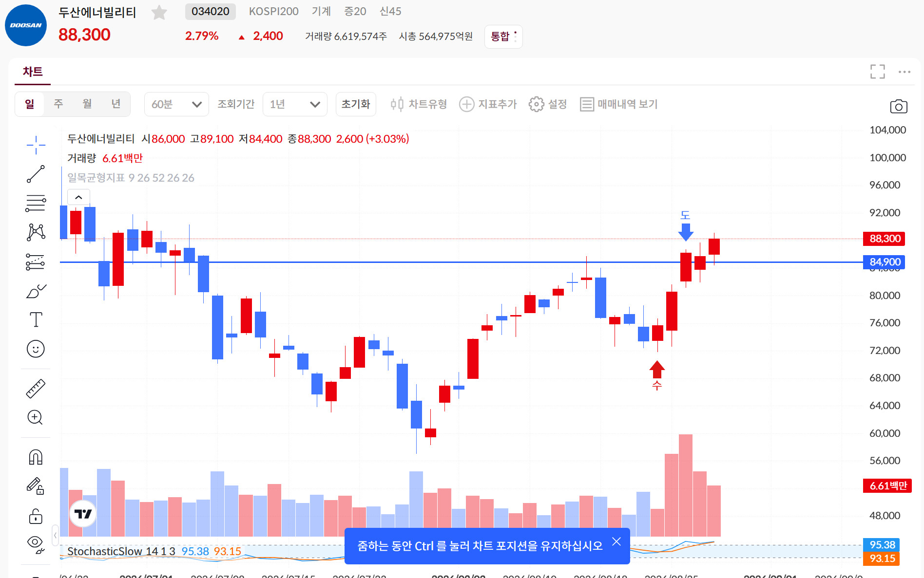Select the forecast and measurement projection tool
Screen dimensions: 924x578
click(36, 262)
